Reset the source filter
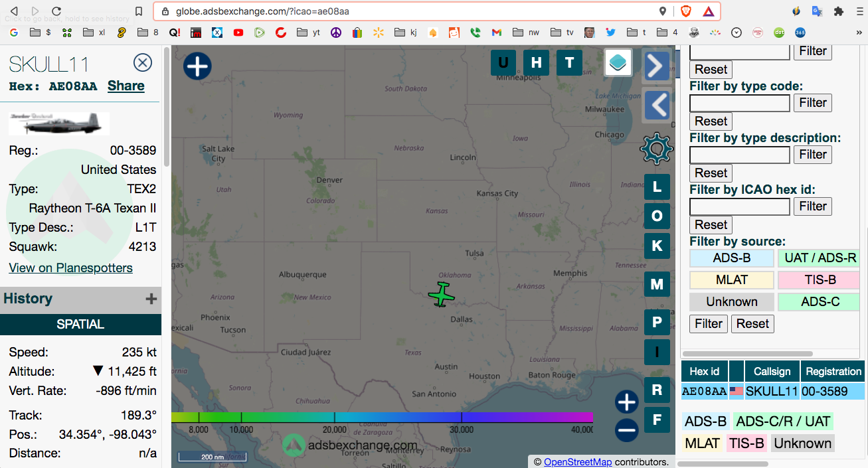This screenshot has height=468, width=868. click(752, 324)
